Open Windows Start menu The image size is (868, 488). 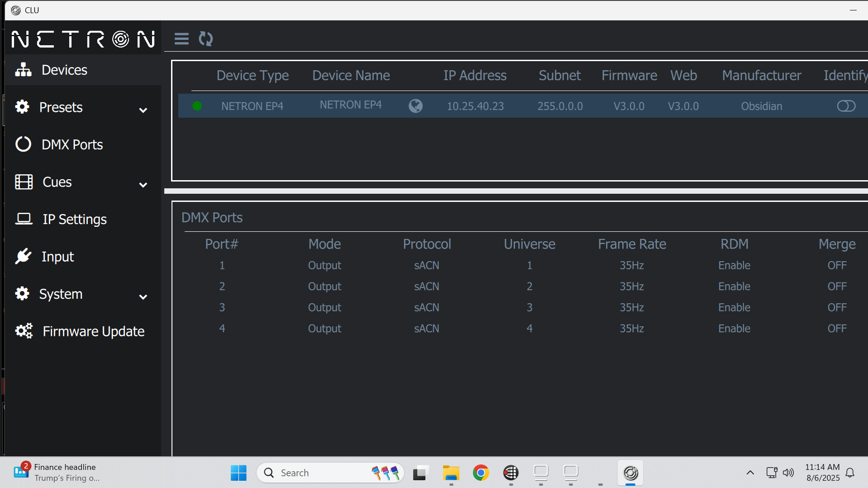(x=238, y=473)
